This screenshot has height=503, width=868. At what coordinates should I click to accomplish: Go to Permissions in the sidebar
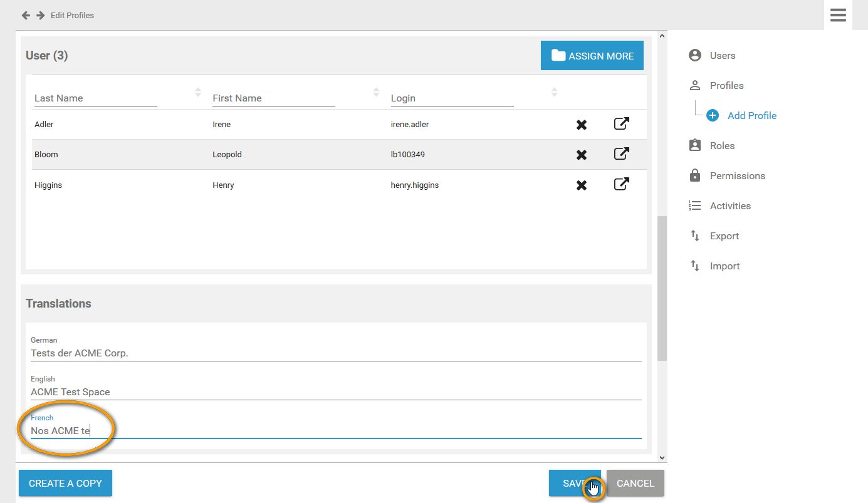(x=737, y=175)
